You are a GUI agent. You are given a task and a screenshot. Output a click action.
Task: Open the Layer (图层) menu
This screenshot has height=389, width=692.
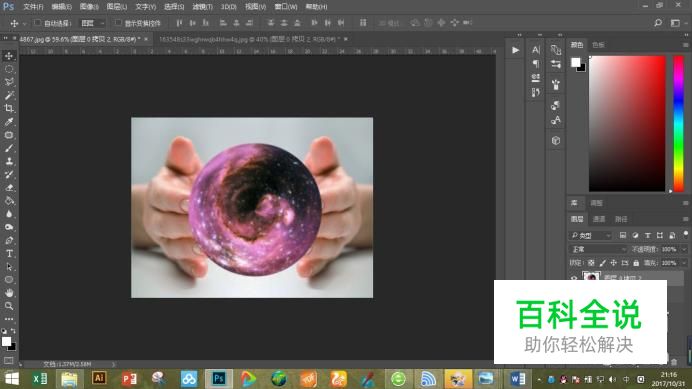117,7
